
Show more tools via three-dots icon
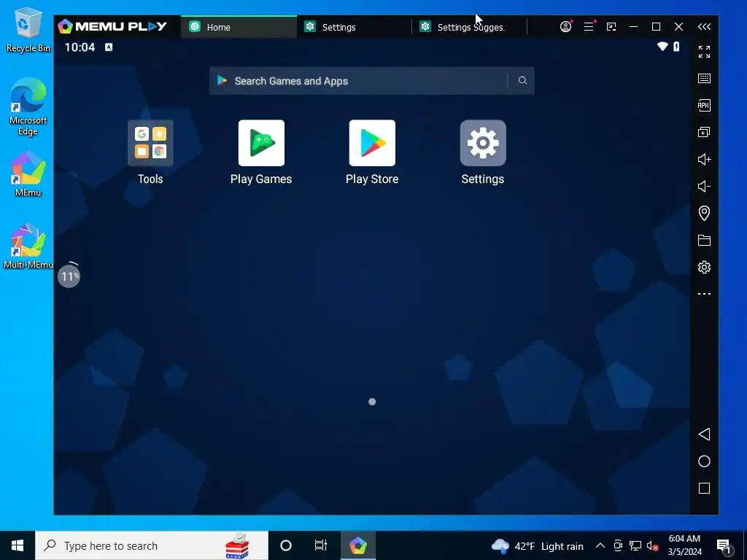(704, 294)
